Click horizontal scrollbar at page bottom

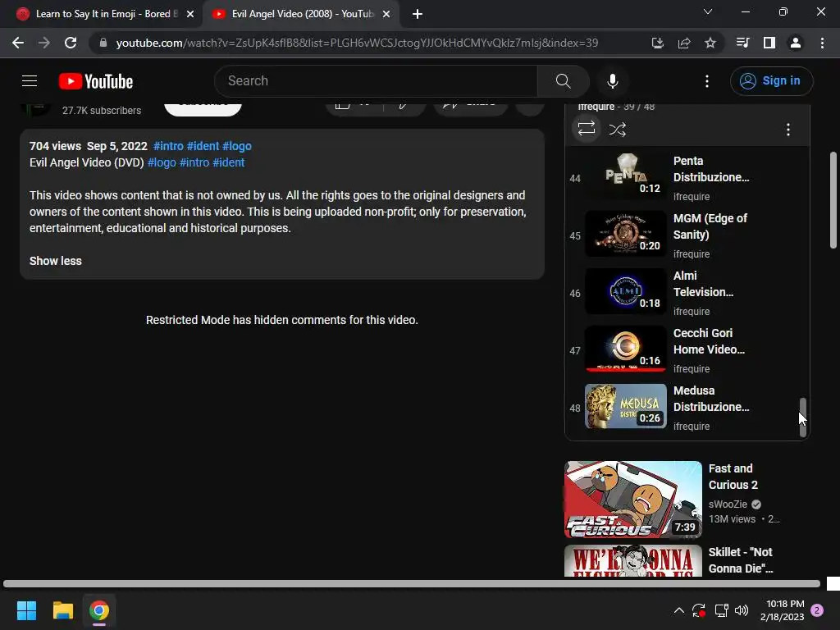[412, 583]
